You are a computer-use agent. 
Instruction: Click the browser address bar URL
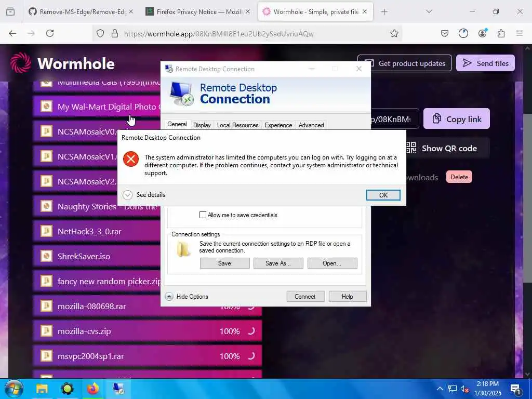pyautogui.click(x=219, y=34)
